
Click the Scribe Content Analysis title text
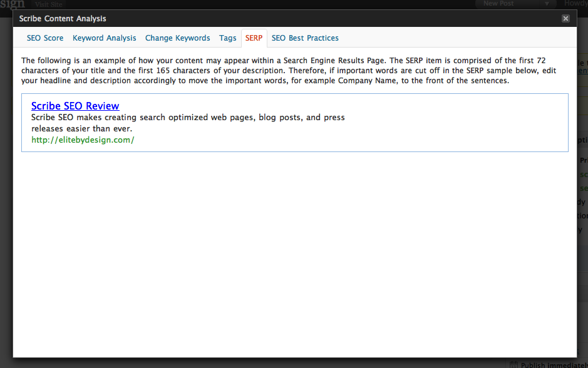pos(63,18)
